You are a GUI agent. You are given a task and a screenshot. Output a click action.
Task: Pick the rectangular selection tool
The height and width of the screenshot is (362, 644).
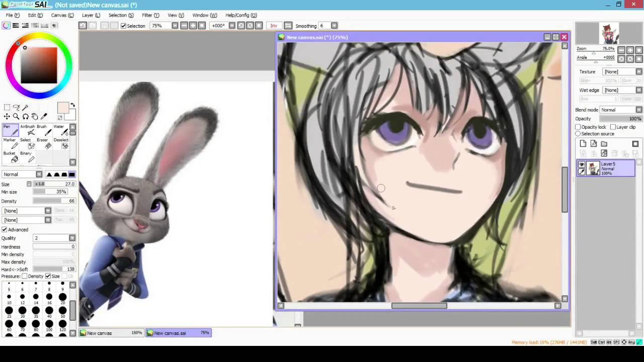click(7, 107)
